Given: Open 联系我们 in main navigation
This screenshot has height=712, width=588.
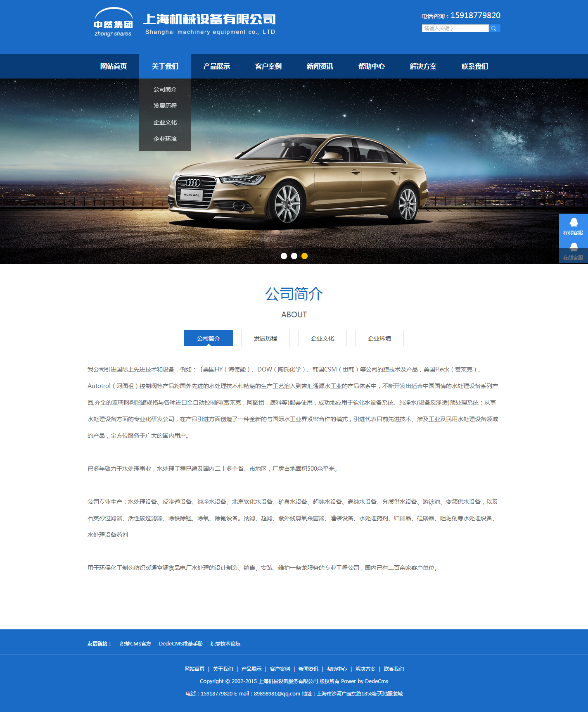Looking at the screenshot, I should (x=475, y=66).
